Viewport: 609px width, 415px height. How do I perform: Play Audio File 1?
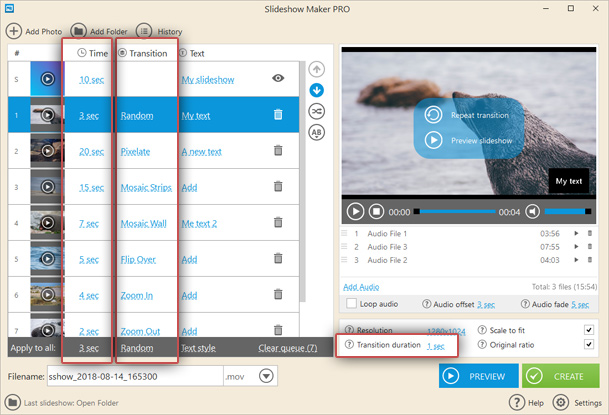576,233
